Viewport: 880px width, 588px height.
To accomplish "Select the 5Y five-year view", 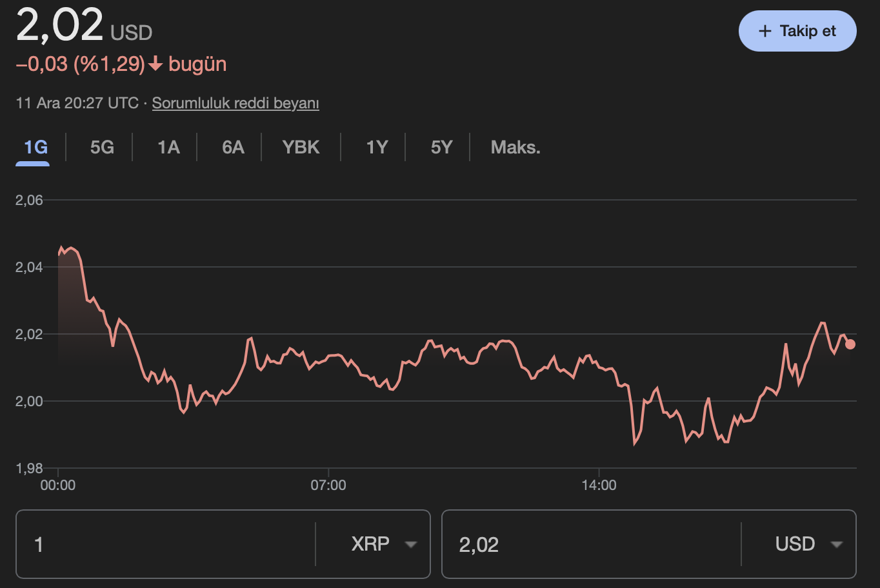I will [x=442, y=147].
